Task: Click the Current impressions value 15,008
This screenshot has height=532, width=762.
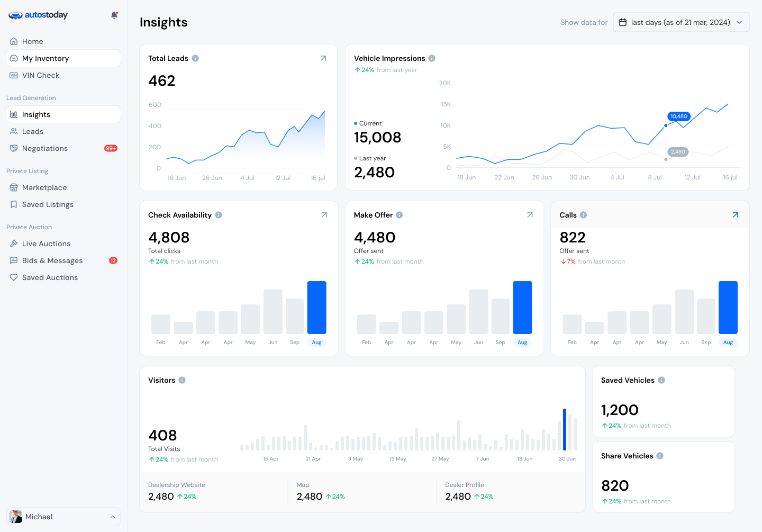Action: click(378, 138)
